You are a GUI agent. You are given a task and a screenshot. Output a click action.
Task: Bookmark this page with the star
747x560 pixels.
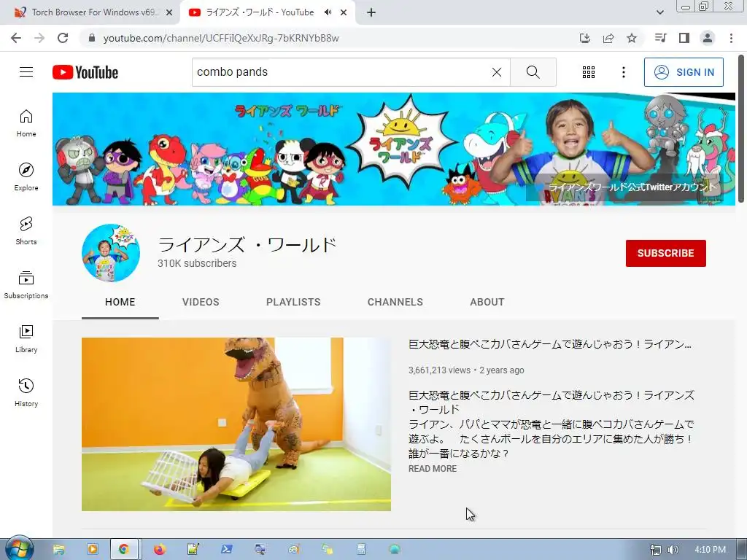pyautogui.click(x=632, y=38)
